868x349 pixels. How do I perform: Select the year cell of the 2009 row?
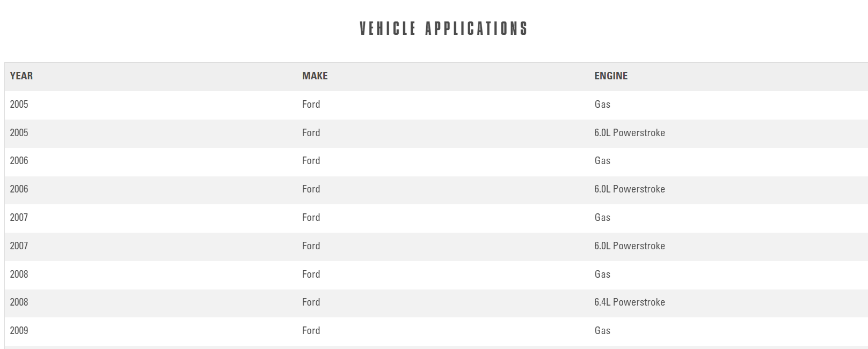[19, 331]
